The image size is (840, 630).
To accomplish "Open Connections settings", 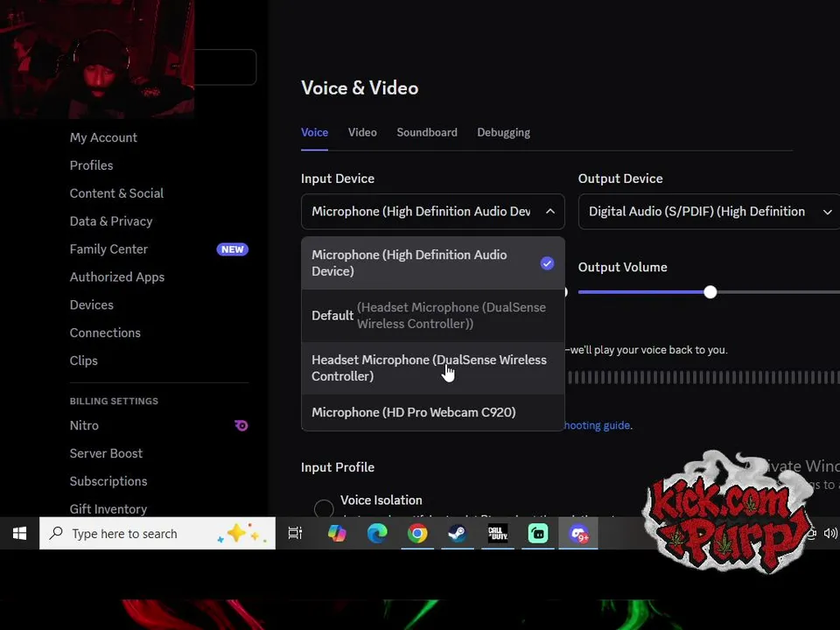I will [x=105, y=332].
